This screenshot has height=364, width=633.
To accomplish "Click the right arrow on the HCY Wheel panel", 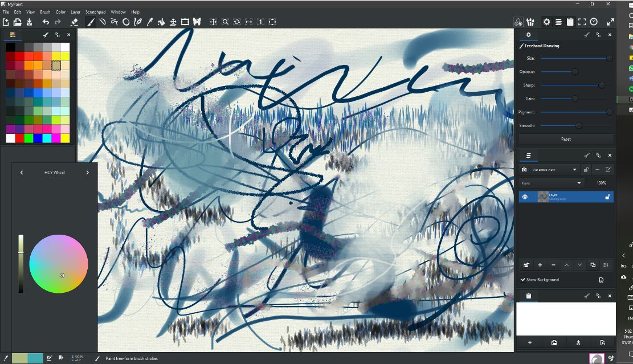I will [x=87, y=172].
